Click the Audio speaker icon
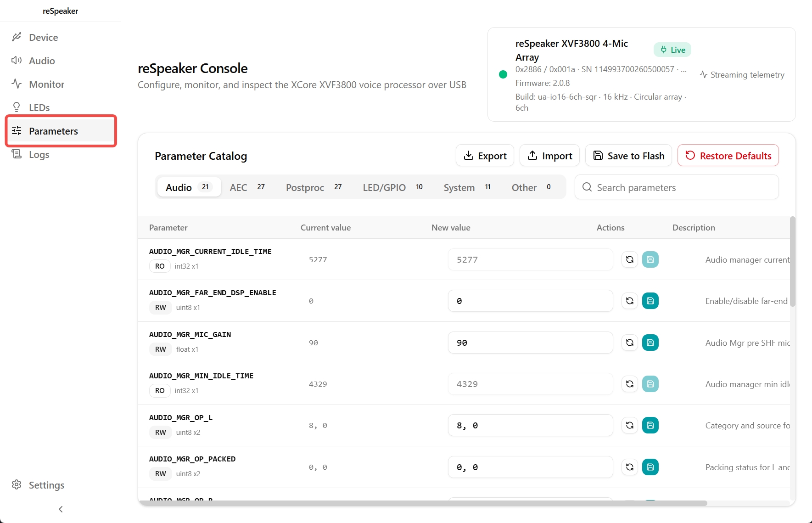Image resolution: width=812 pixels, height=523 pixels. (17, 60)
